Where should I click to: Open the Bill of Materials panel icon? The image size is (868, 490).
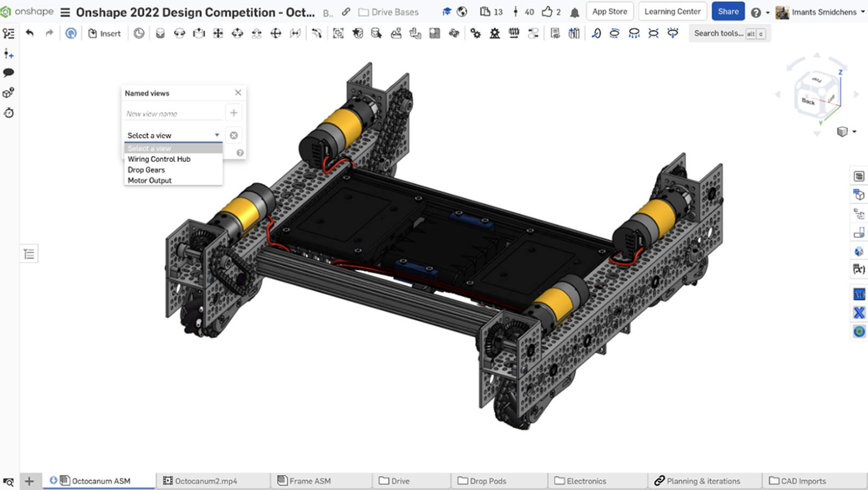click(859, 176)
